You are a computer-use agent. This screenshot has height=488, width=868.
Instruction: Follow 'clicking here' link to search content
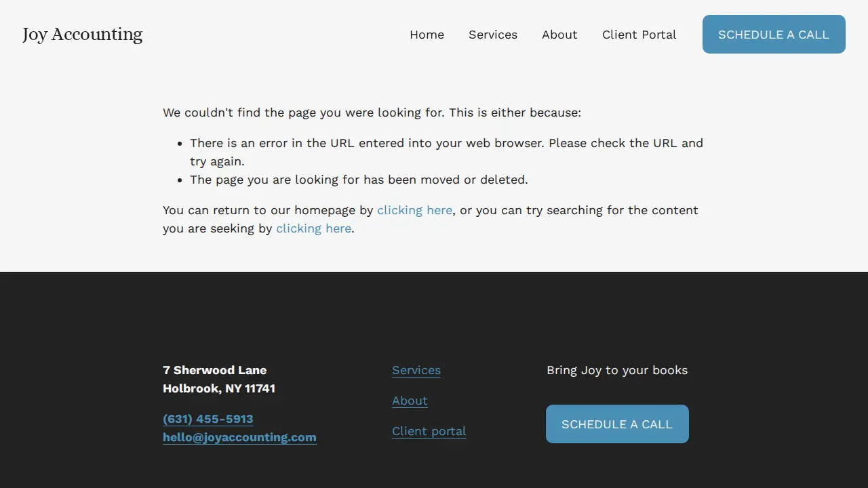[313, 228]
